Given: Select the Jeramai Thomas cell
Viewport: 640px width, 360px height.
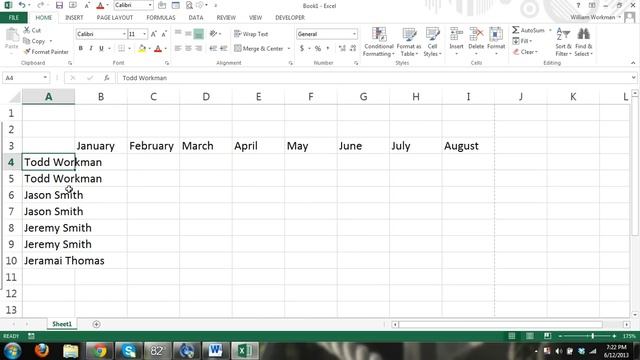Looking at the screenshot, I should point(49,260).
